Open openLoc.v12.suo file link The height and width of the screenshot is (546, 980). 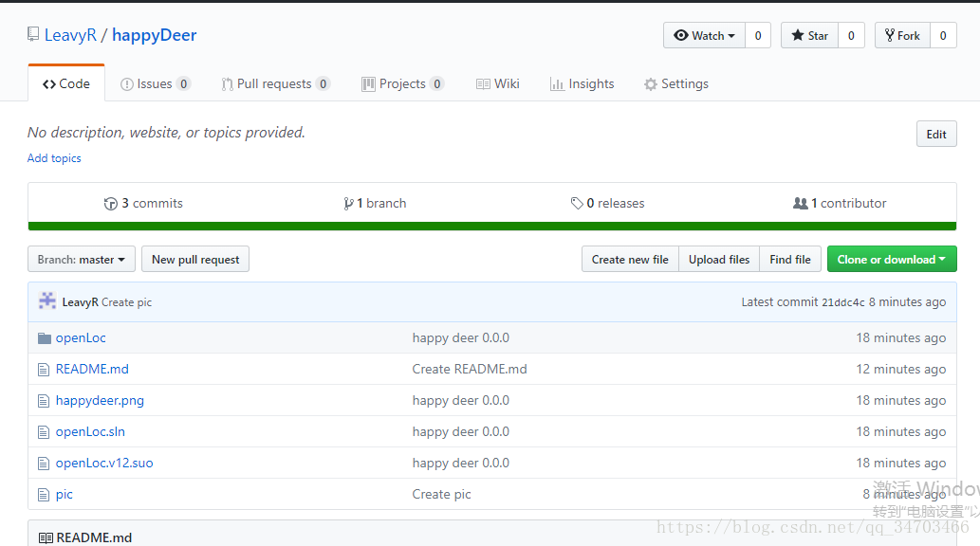[x=104, y=463]
